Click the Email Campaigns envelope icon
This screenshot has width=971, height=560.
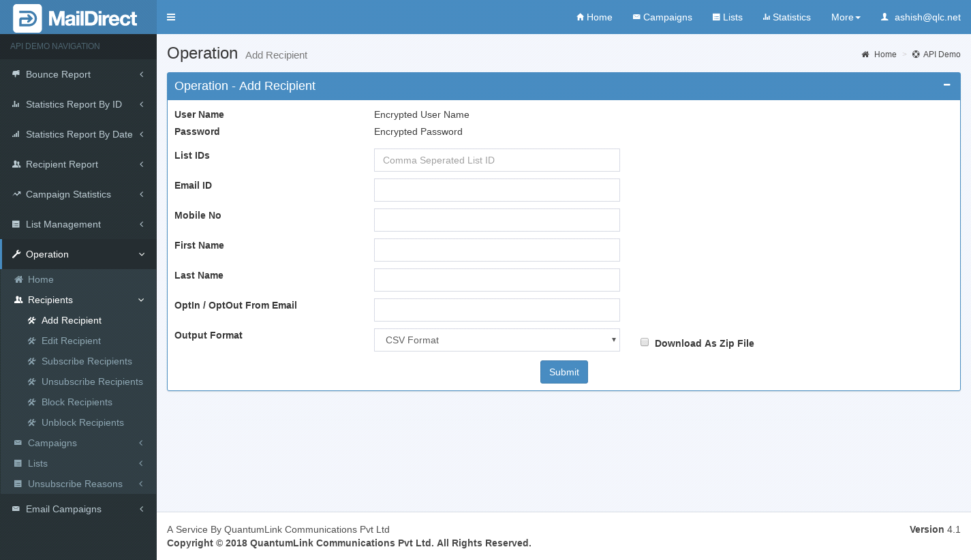click(x=16, y=509)
